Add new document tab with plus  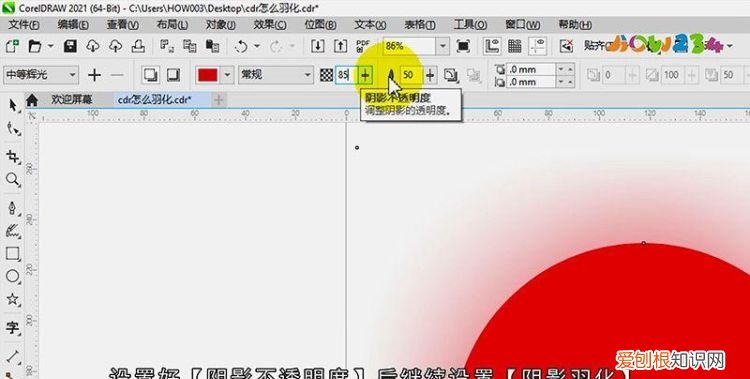219,100
